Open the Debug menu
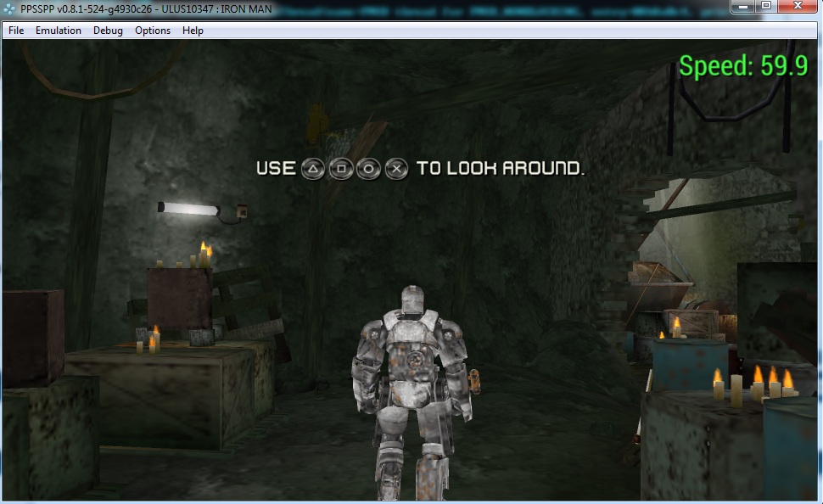This screenshot has width=823, height=504. pos(108,31)
